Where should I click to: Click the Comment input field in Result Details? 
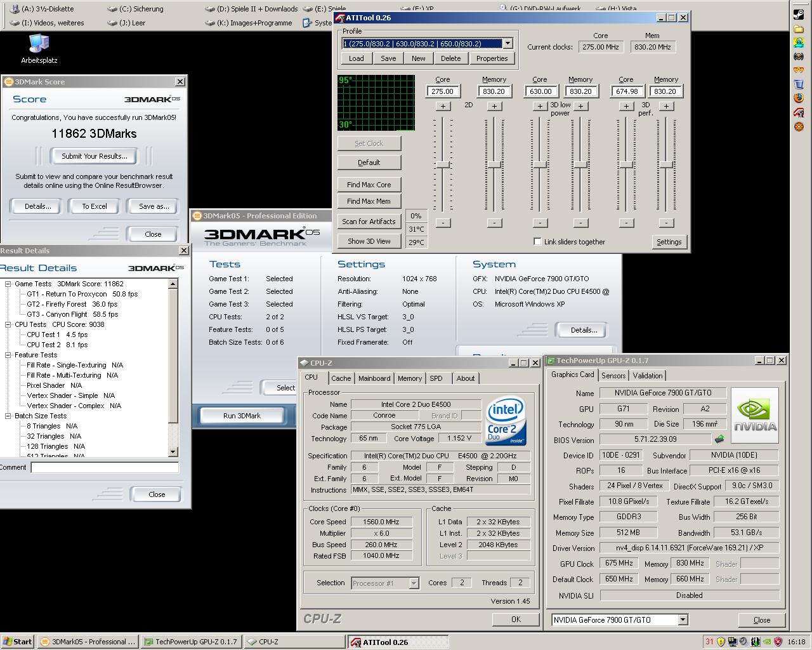click(x=105, y=467)
